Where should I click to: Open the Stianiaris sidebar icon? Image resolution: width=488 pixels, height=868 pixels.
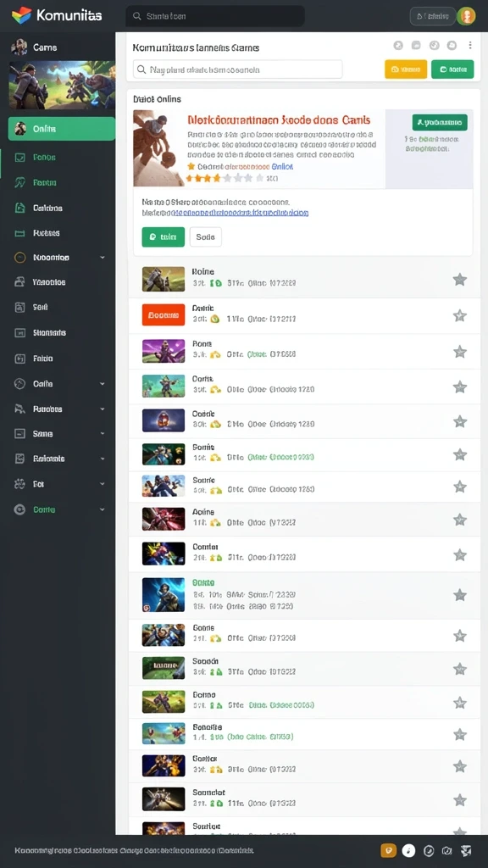coord(20,332)
